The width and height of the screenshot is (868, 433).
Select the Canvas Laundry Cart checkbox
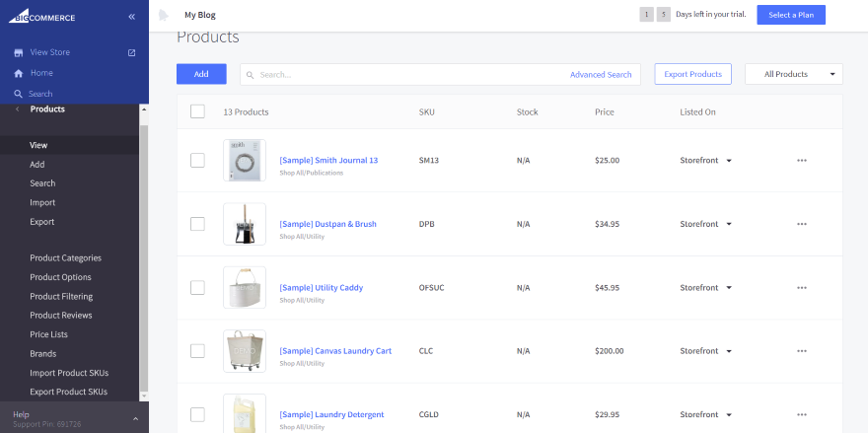[x=197, y=351]
